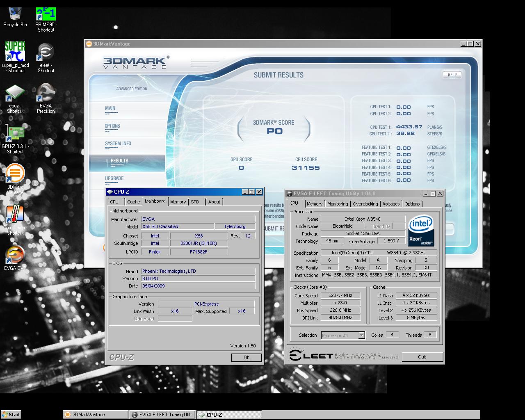Click the 3DMark Vantage logo
The width and height of the screenshot is (525, 420).
pyautogui.click(x=136, y=63)
